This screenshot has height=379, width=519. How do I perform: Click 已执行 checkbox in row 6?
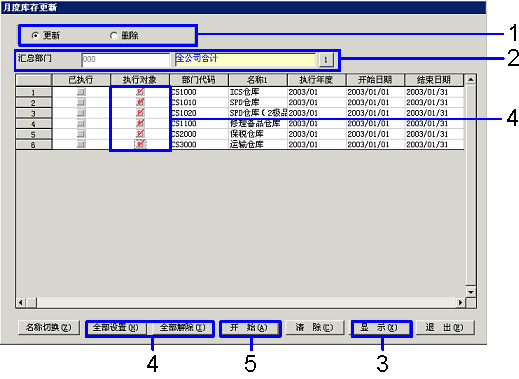(x=81, y=144)
